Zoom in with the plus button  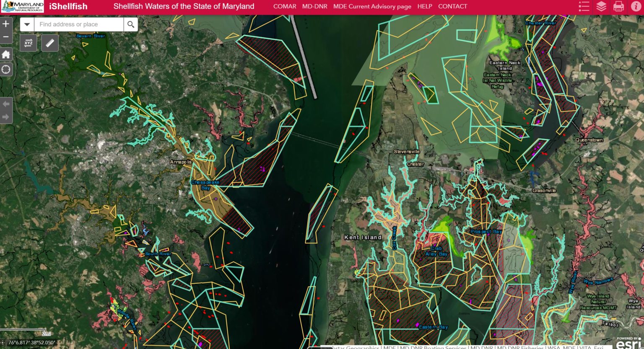6,24
